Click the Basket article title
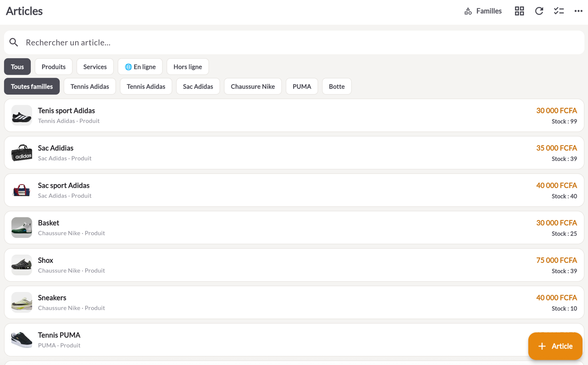588x365 pixels. [x=48, y=223]
